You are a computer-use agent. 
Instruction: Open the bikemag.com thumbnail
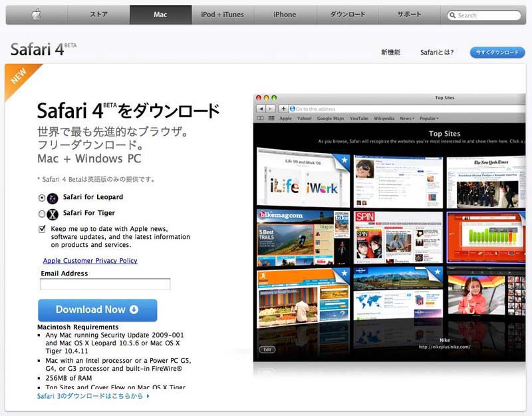pyautogui.click(x=303, y=237)
